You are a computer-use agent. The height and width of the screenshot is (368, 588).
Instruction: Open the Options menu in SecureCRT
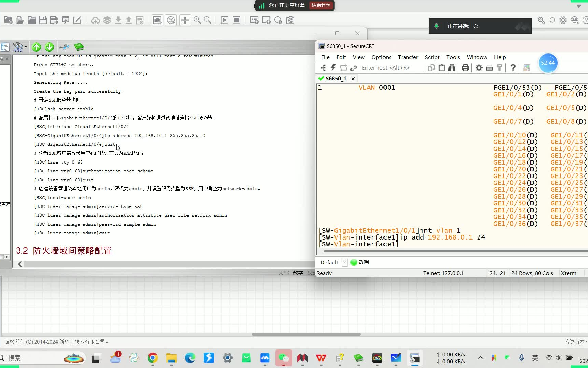[x=381, y=57]
